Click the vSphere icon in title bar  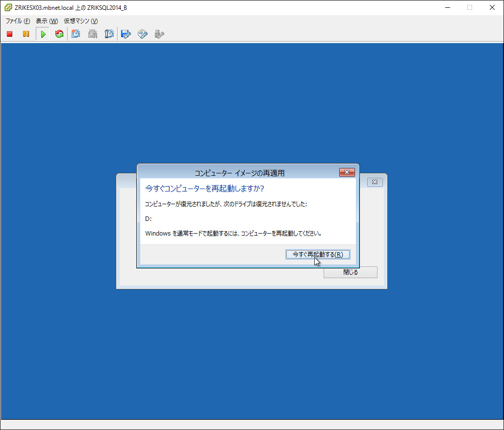[x=8, y=7]
